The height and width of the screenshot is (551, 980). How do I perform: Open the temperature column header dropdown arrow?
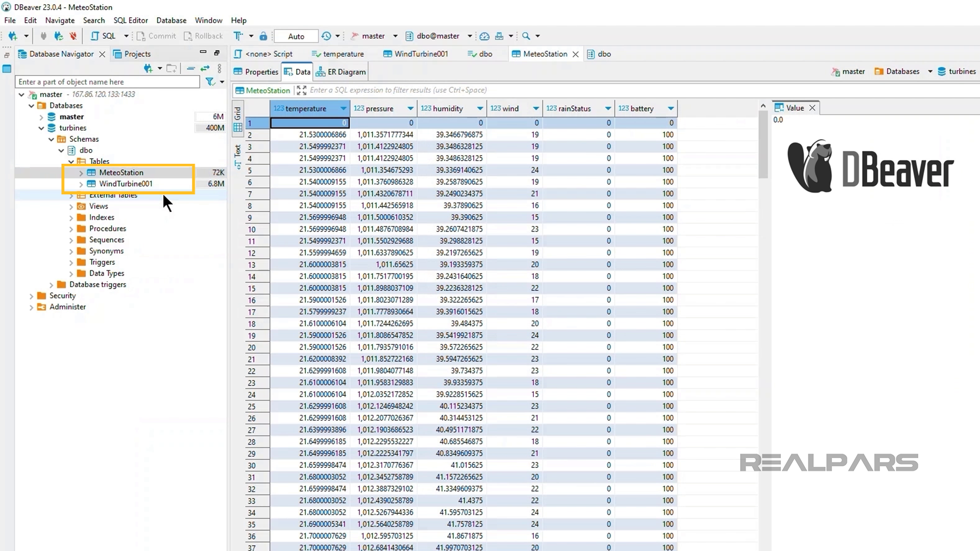coord(344,108)
